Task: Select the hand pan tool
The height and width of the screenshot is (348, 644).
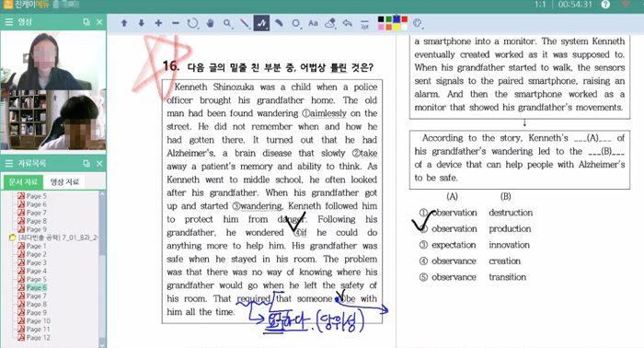Action: [211, 23]
